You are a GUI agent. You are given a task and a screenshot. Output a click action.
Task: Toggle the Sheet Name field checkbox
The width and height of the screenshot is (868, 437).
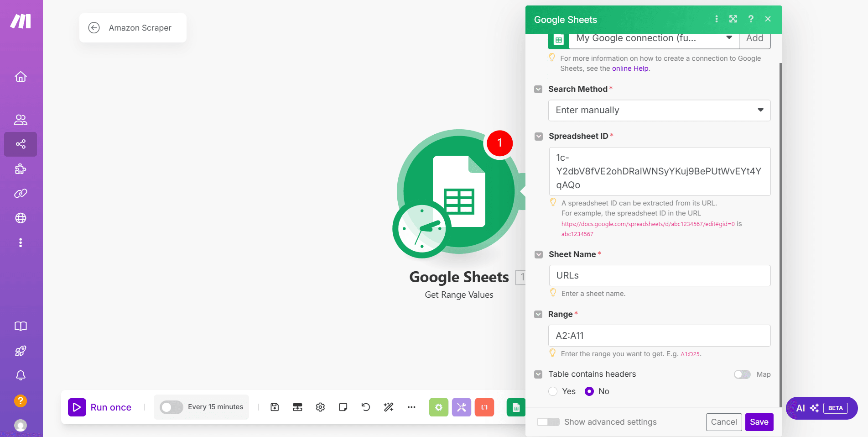click(x=539, y=254)
